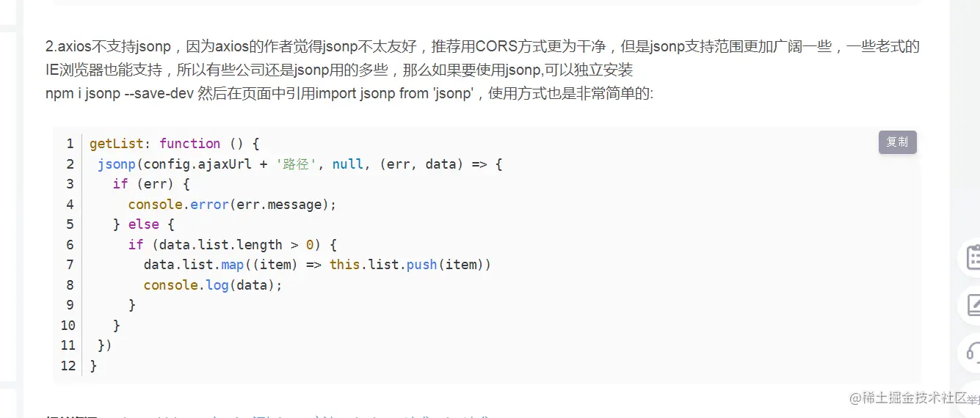Click the 复制 copy button on code block
Viewport: 980px width, 418px height.
point(897,142)
